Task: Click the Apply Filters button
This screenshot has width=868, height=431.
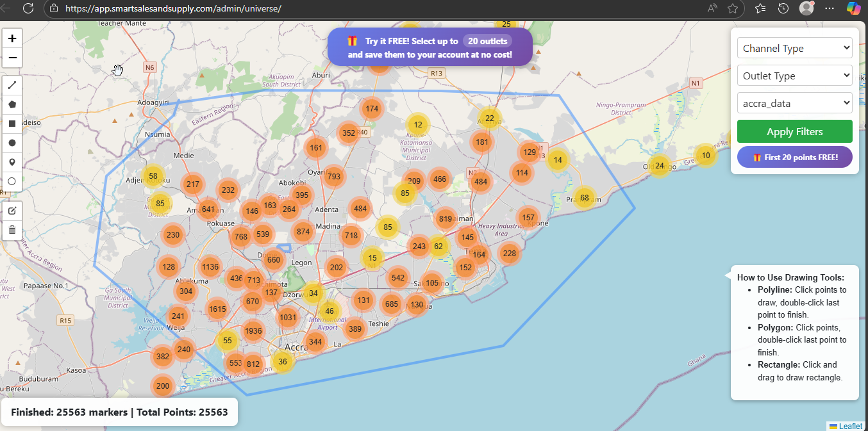Action: 794,131
